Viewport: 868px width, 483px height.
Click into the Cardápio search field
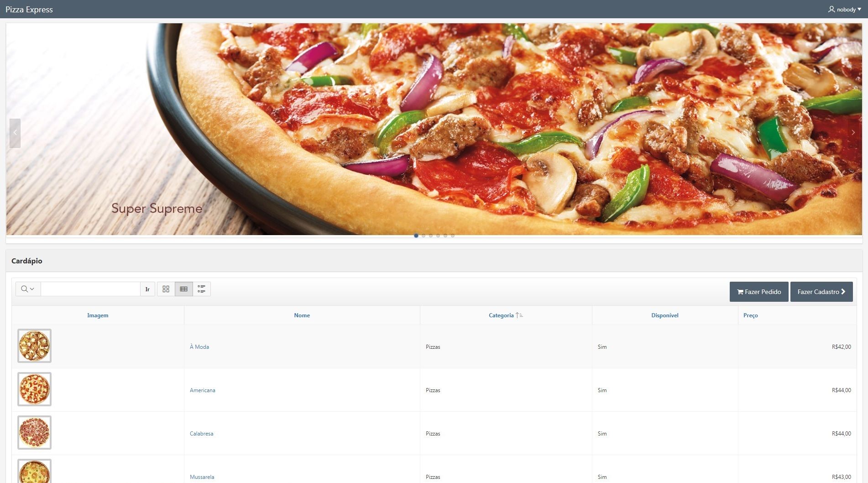click(90, 289)
